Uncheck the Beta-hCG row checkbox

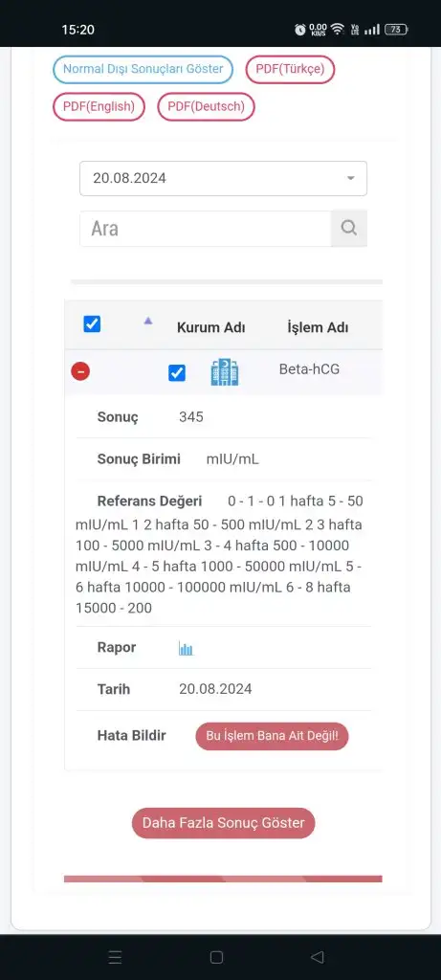[177, 373]
